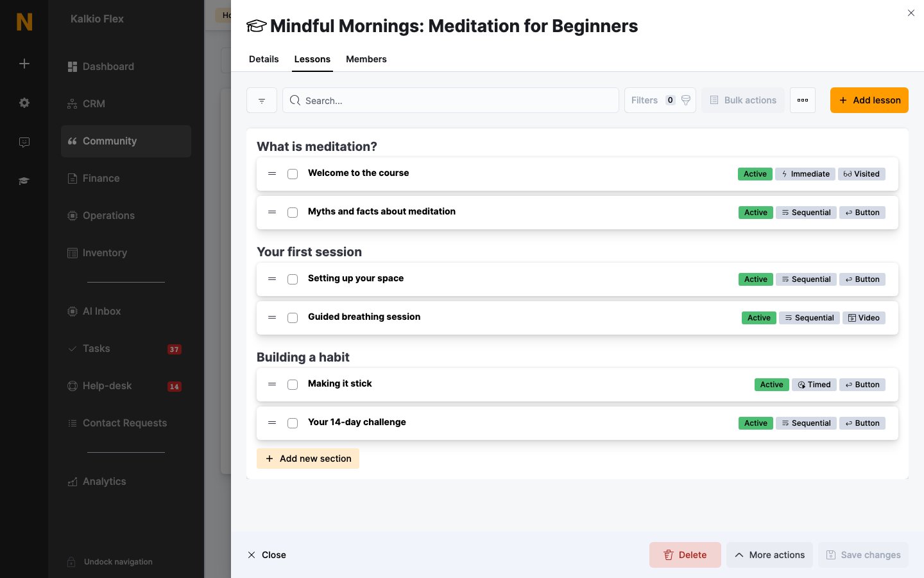The height and width of the screenshot is (578, 924).
Task: Click Add new section
Action: tap(308, 459)
